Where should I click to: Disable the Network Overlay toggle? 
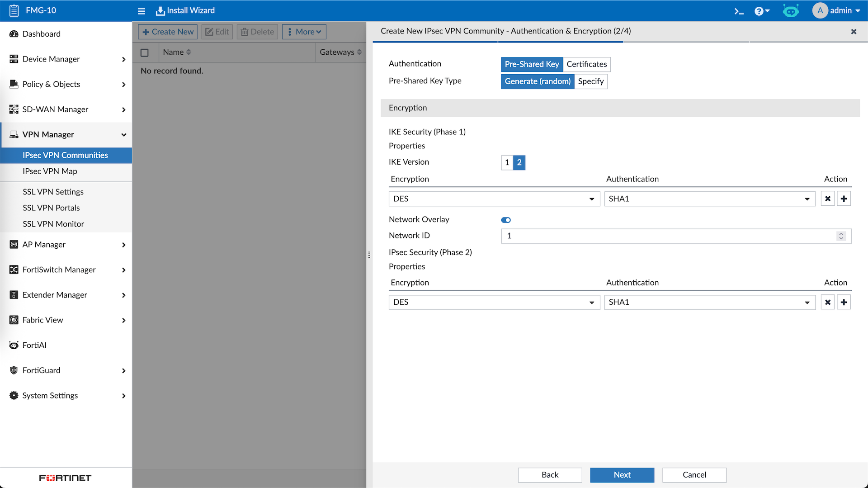coord(506,220)
